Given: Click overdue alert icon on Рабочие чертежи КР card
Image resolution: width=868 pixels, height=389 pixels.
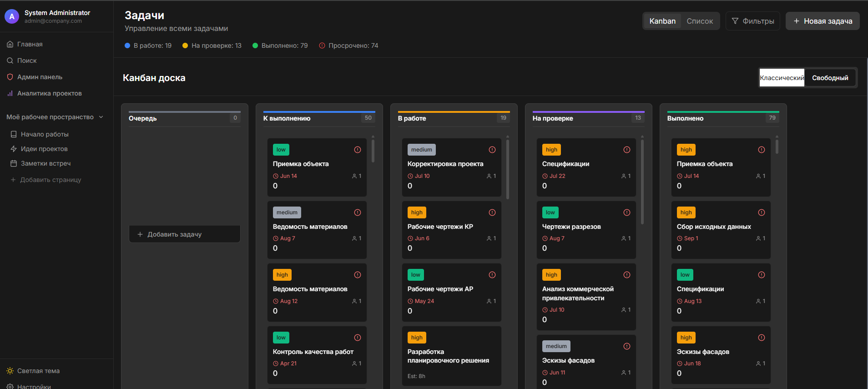Looking at the screenshot, I should click(x=492, y=212).
